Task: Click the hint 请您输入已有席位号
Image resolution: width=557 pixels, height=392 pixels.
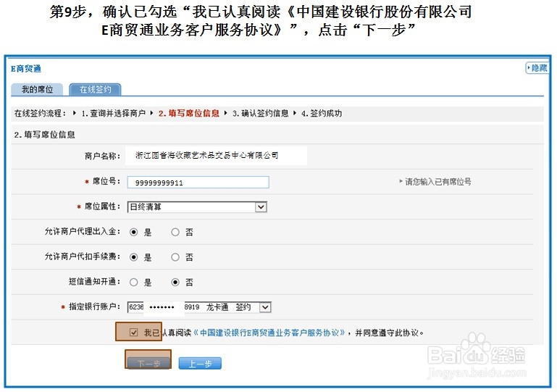Action: (x=438, y=182)
